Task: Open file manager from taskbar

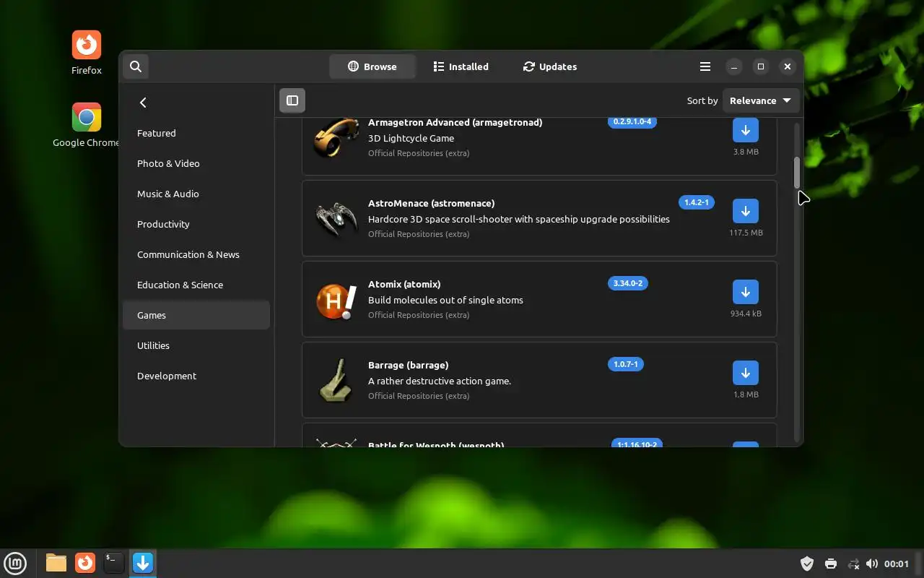Action: tap(56, 563)
